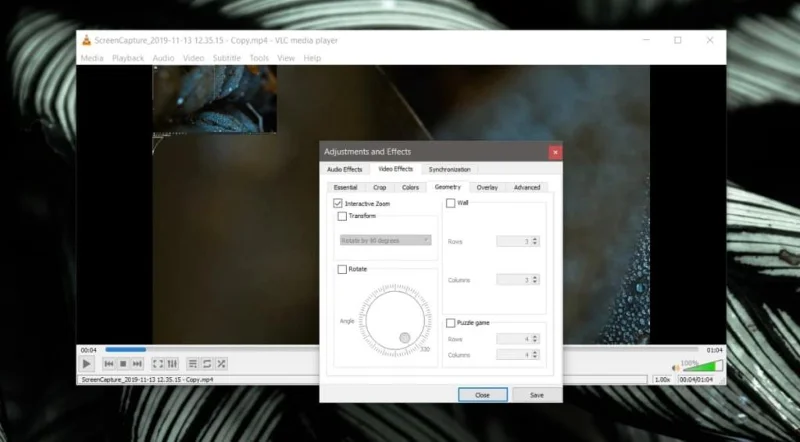Click the Puzzle game Columns spinner arrows

(x=535, y=355)
